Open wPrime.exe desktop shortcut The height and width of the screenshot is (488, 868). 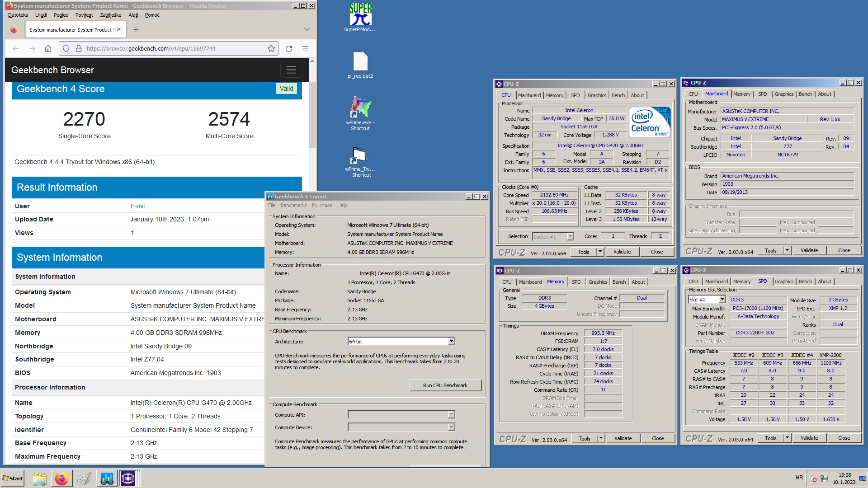point(360,113)
